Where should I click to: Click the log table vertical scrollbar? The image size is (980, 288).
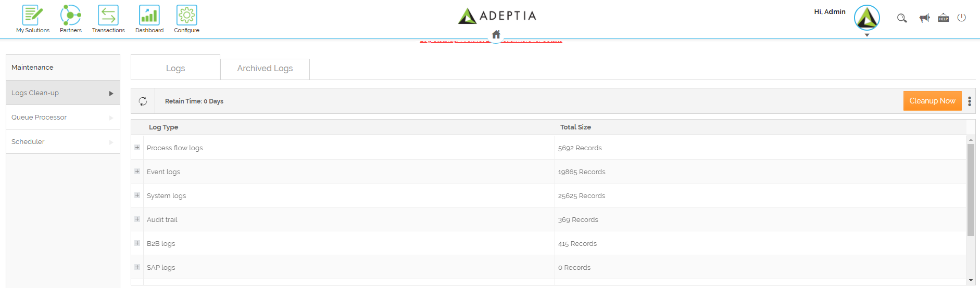971,190
